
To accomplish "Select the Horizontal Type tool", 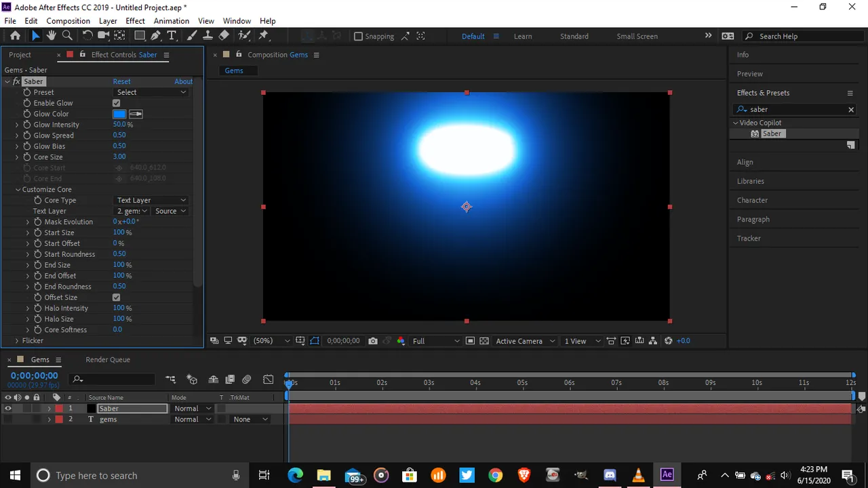I will [x=172, y=36].
